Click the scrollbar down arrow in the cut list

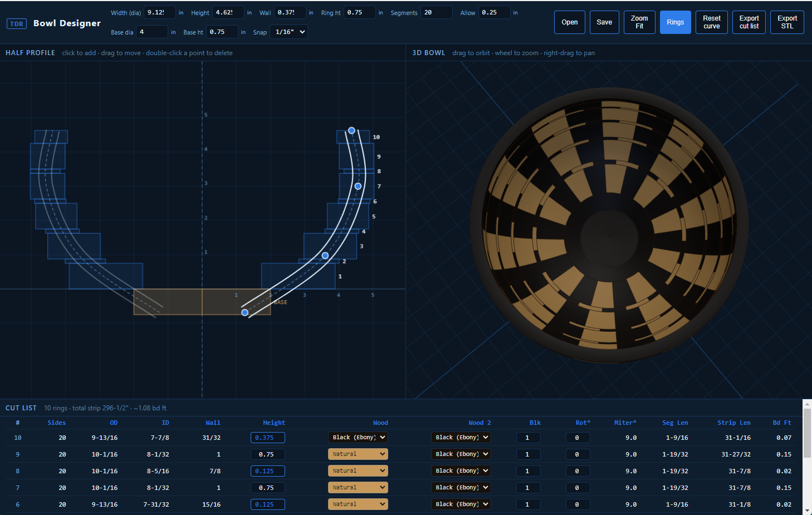[807, 511]
